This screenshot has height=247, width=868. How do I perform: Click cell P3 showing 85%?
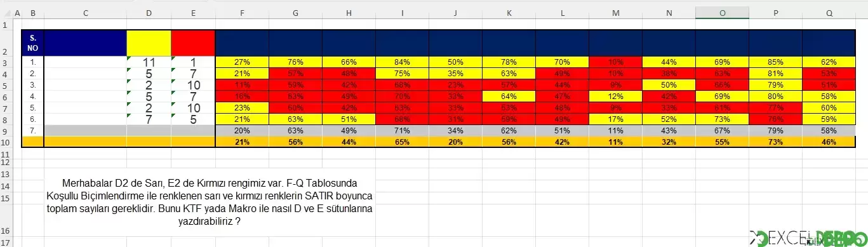pyautogui.click(x=775, y=62)
